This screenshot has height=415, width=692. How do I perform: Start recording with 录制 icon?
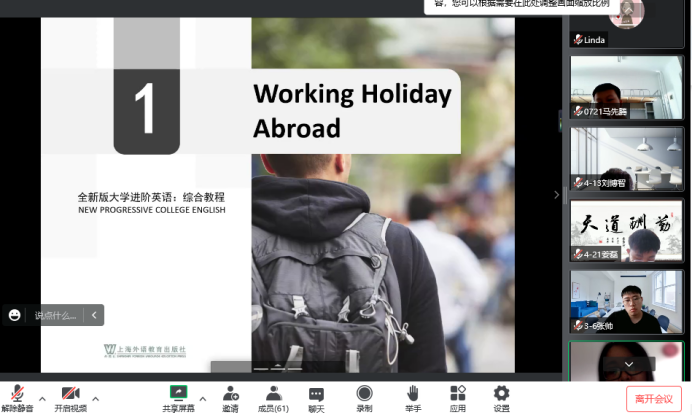(364, 397)
